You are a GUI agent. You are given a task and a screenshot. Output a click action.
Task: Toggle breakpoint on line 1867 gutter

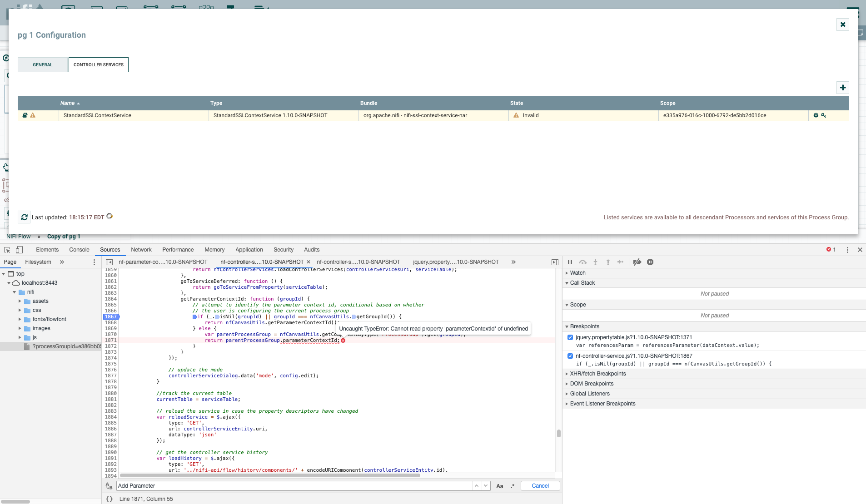point(111,317)
